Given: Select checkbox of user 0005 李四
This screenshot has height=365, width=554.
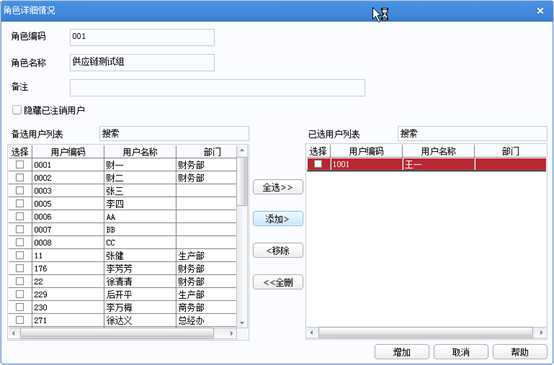Looking at the screenshot, I should click(20, 203).
